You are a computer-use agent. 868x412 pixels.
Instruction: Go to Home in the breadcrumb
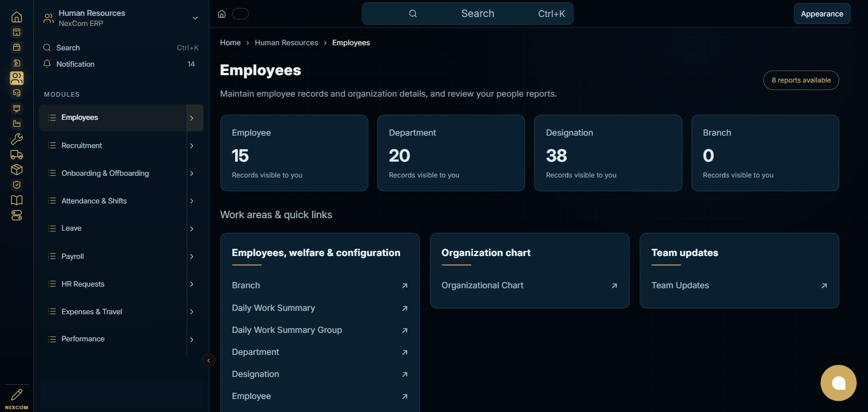(x=230, y=42)
